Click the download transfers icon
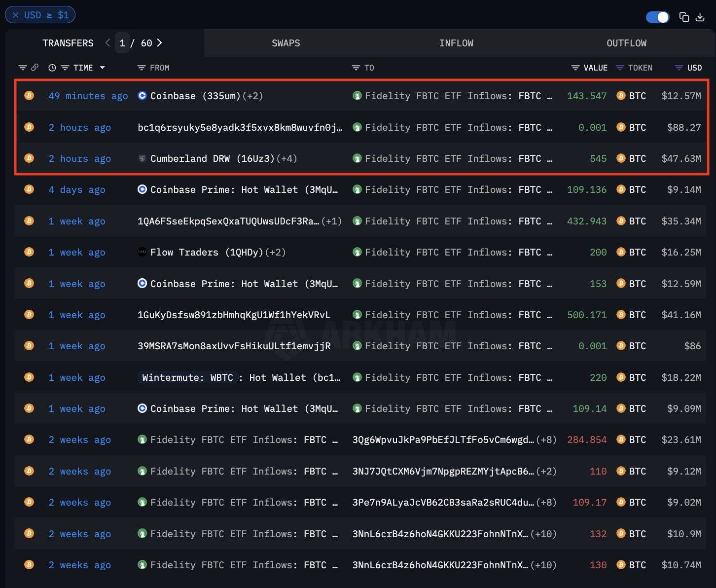 click(700, 17)
